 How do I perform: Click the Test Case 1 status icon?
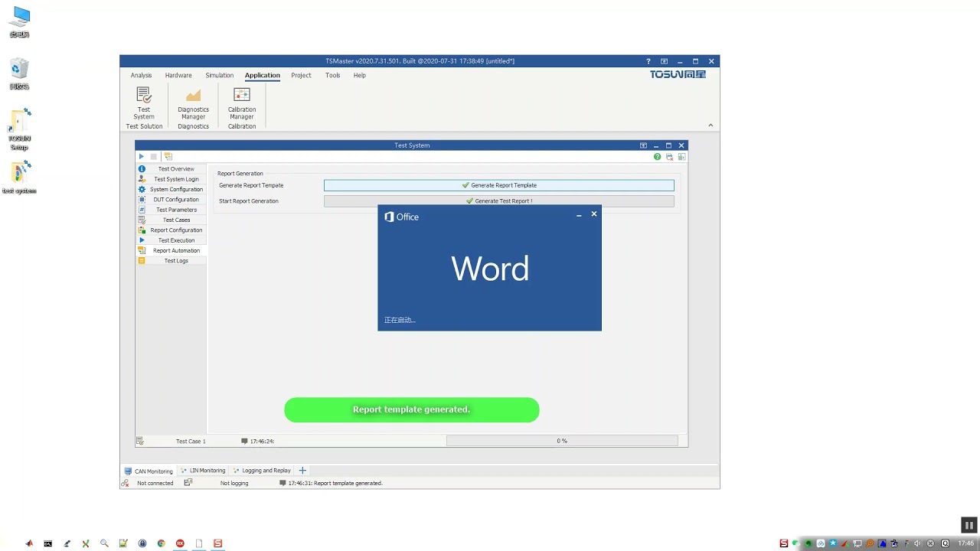pos(140,441)
